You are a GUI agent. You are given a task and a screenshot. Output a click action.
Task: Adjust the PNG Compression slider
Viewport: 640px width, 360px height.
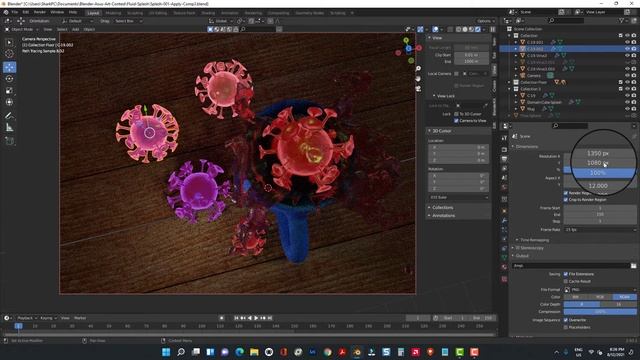tap(600, 311)
